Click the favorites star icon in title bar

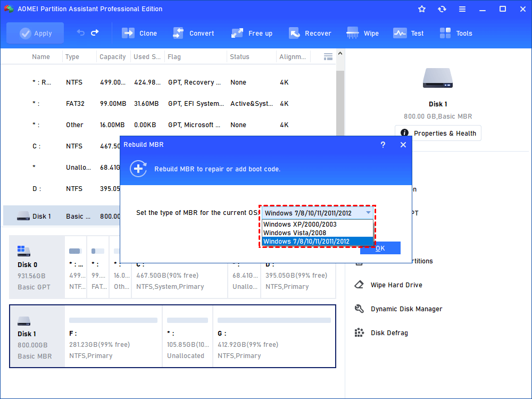(x=422, y=9)
